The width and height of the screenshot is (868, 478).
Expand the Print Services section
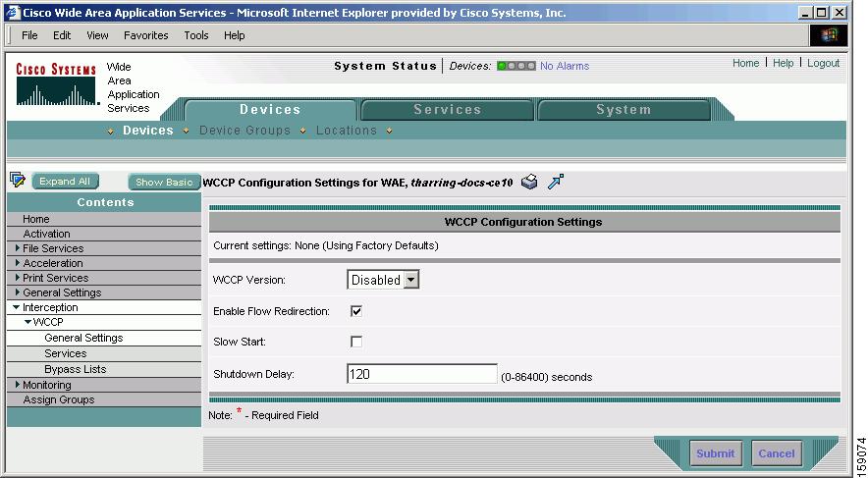click(18, 278)
